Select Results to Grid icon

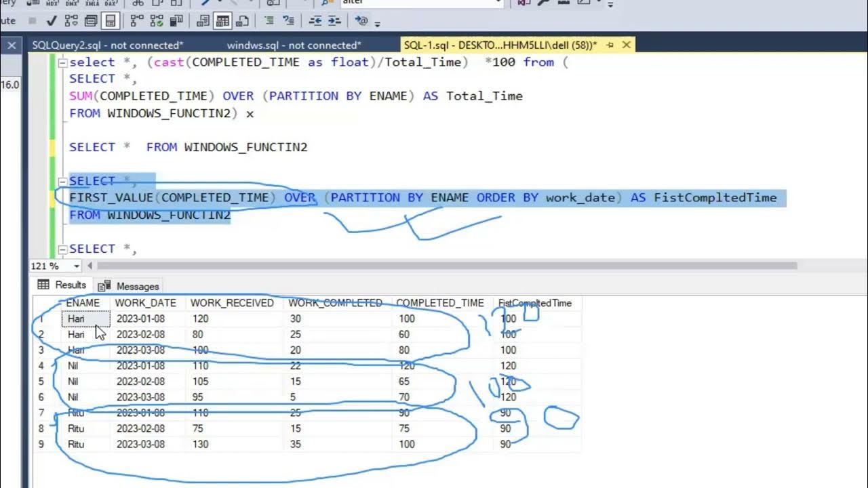point(222,21)
